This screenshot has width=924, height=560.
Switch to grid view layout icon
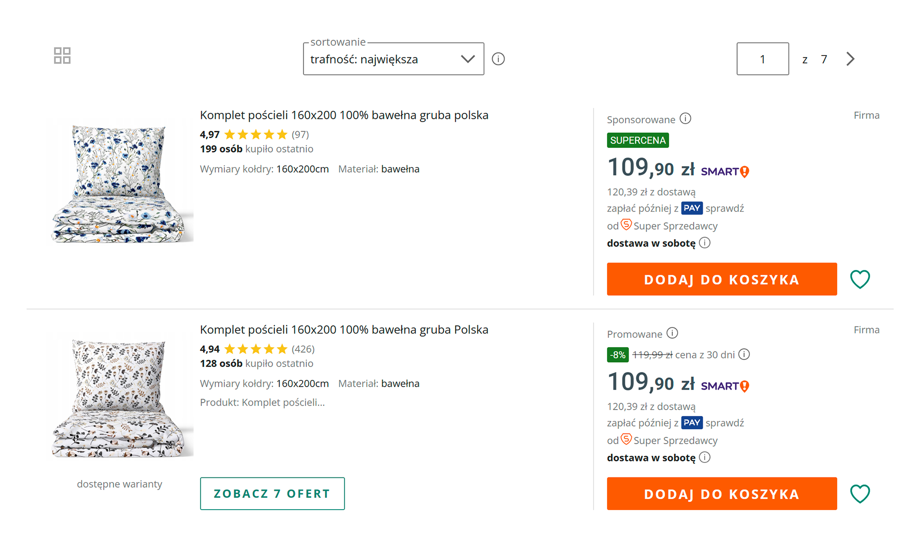(x=62, y=56)
